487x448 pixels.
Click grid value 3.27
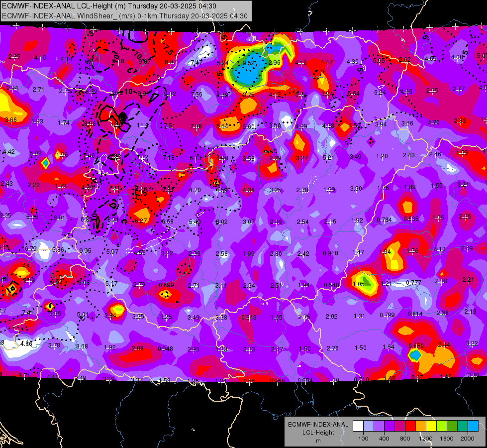302,158
